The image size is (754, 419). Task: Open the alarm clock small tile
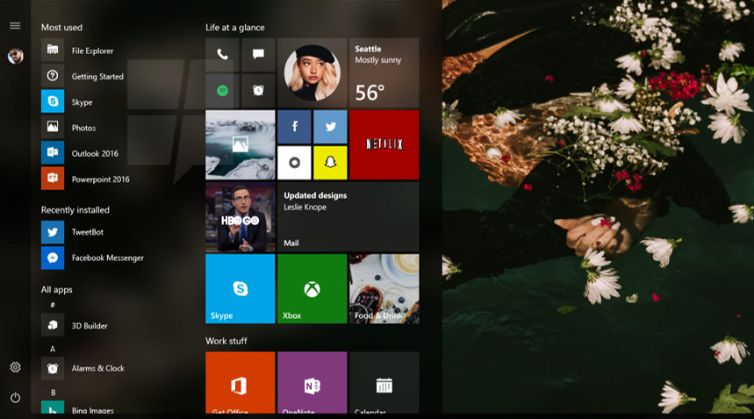pyautogui.click(x=258, y=90)
